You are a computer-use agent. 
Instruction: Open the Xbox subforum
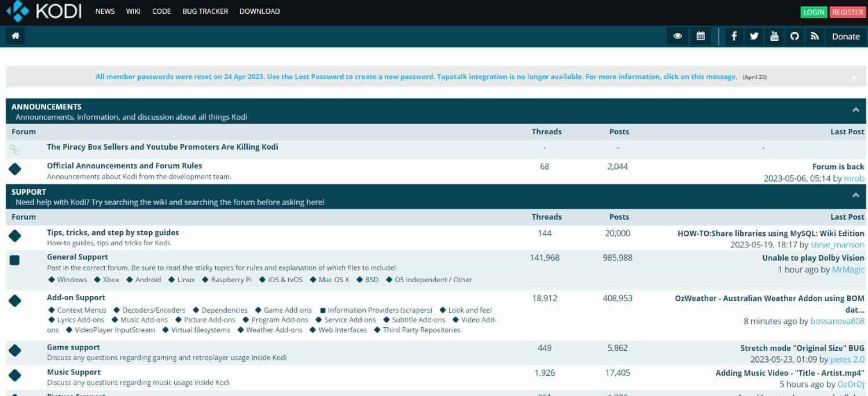[x=111, y=279]
